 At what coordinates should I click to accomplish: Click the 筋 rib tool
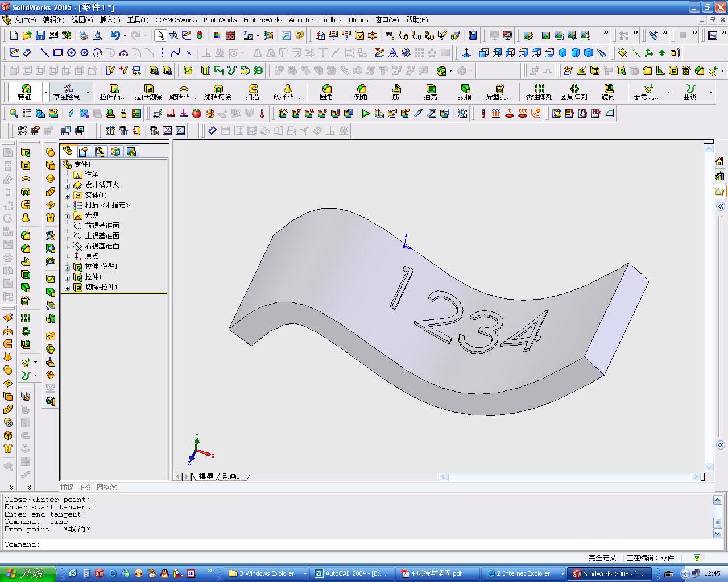click(x=396, y=92)
